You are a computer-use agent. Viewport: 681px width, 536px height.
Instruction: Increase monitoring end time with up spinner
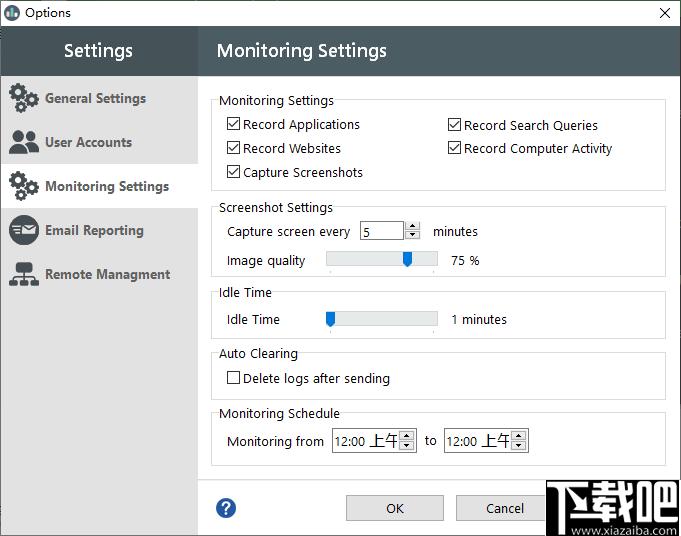519,436
